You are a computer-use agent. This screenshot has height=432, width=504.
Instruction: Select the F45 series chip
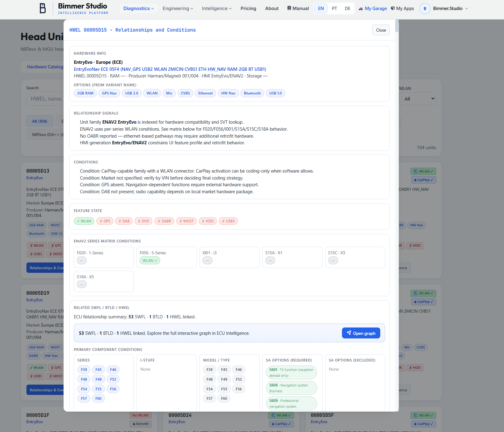(x=98, y=369)
